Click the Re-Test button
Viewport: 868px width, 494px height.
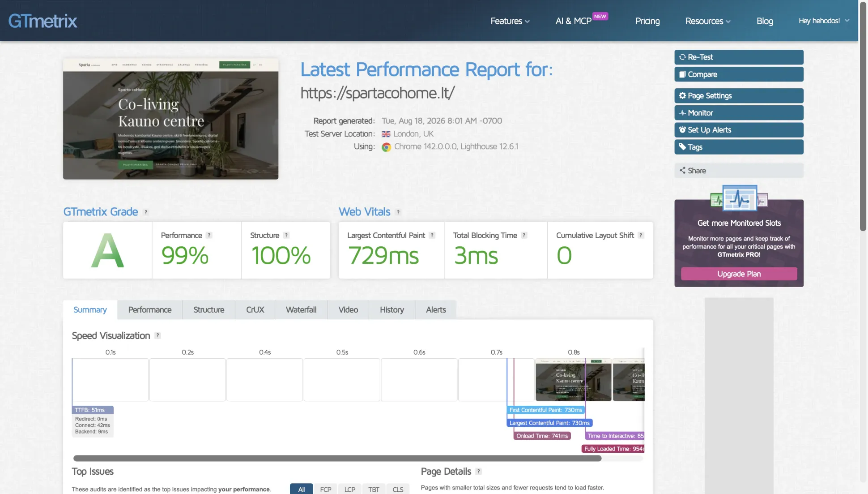[x=739, y=57]
